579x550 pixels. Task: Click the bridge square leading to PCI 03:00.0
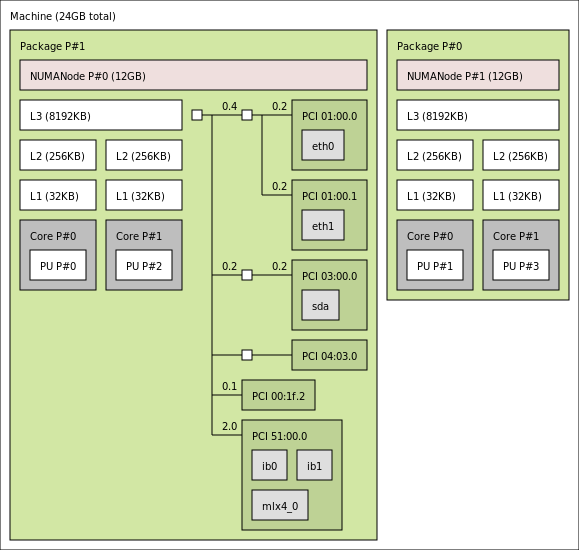[247, 275]
